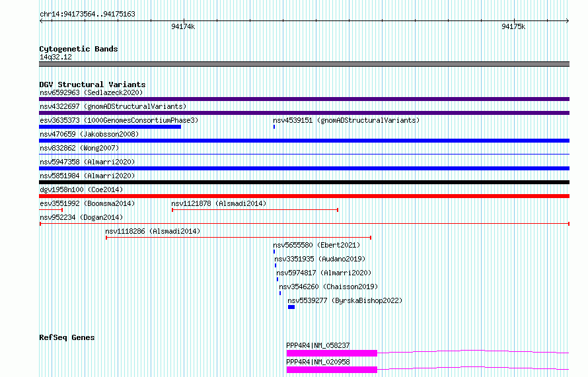Image resolution: width=588 pixels, height=377 pixels.
Task: Click the DGV Structural Variants track title
Action: click(92, 85)
